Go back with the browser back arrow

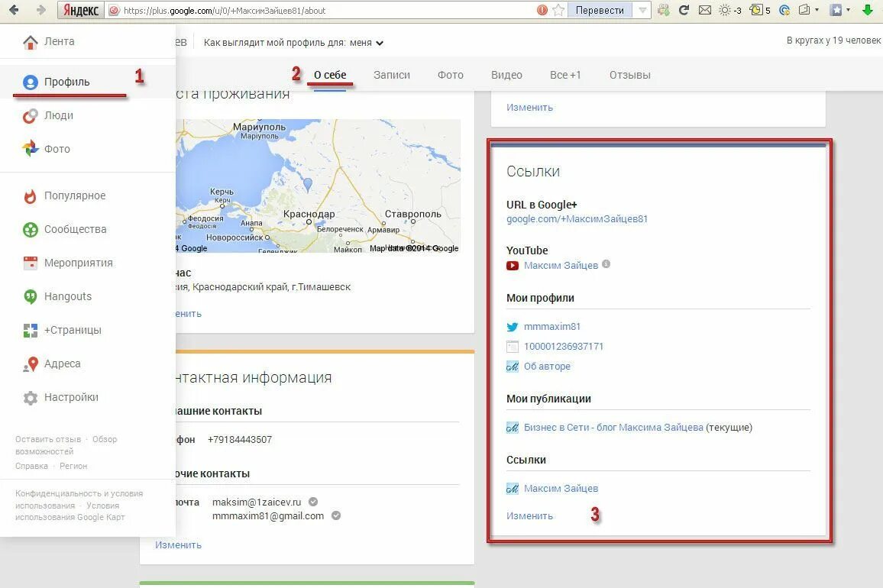click(x=14, y=10)
